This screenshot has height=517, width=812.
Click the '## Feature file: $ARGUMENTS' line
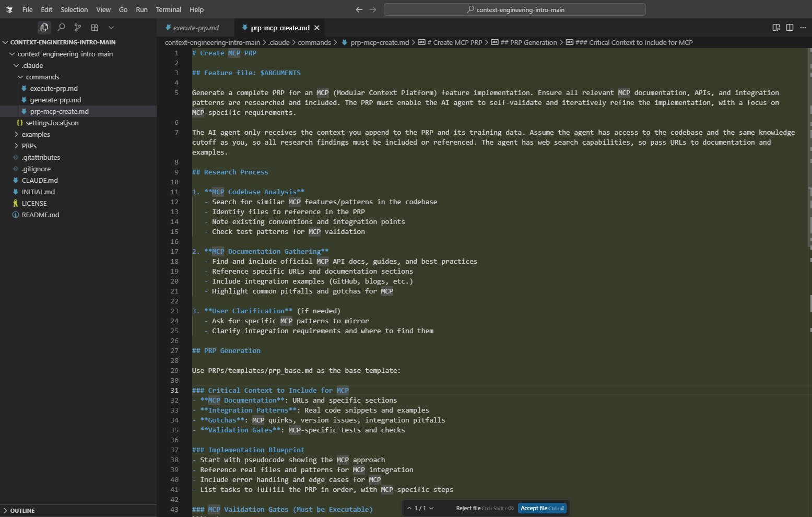point(246,73)
